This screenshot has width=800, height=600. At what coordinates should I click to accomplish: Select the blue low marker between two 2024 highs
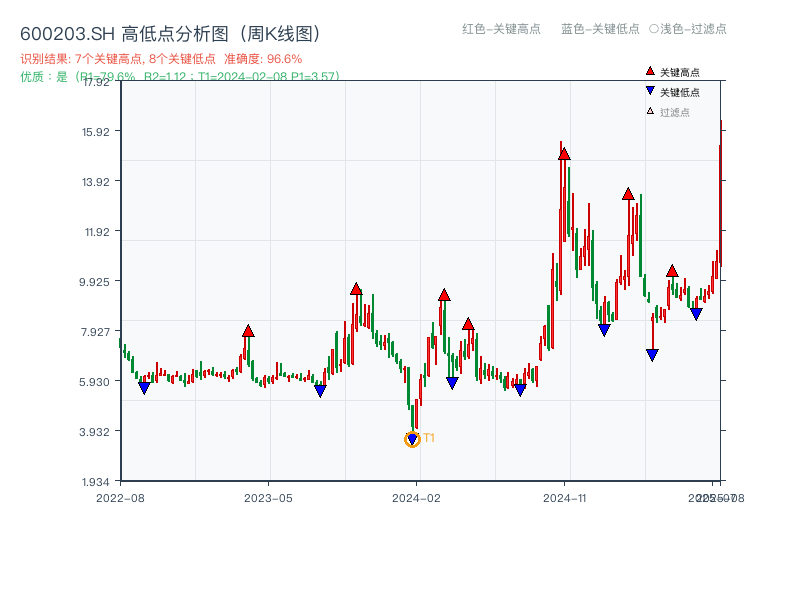(x=452, y=383)
